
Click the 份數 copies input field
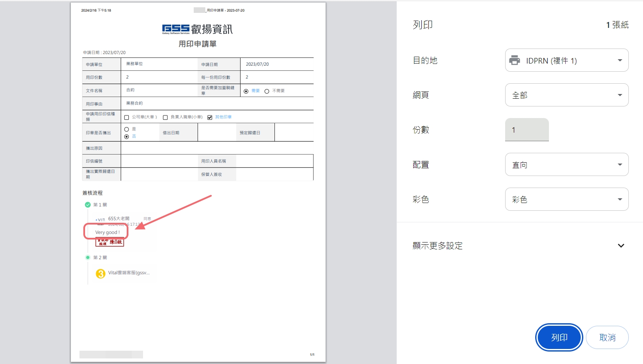(x=527, y=130)
